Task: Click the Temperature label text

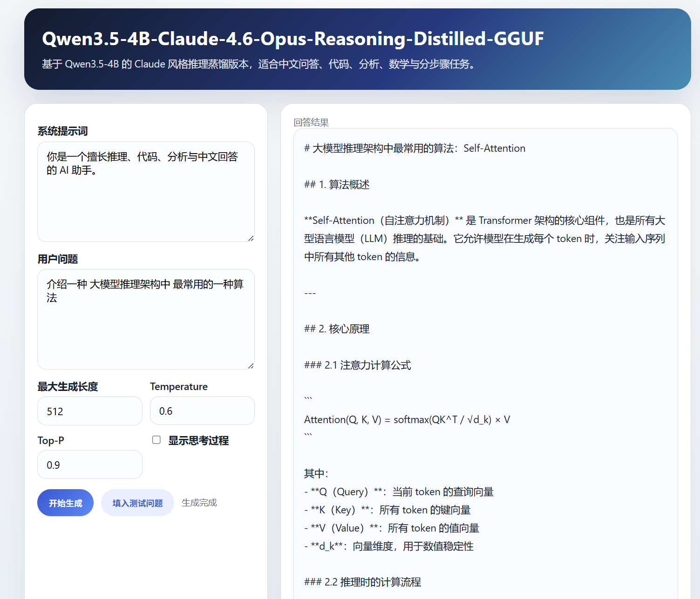Action: pos(178,386)
